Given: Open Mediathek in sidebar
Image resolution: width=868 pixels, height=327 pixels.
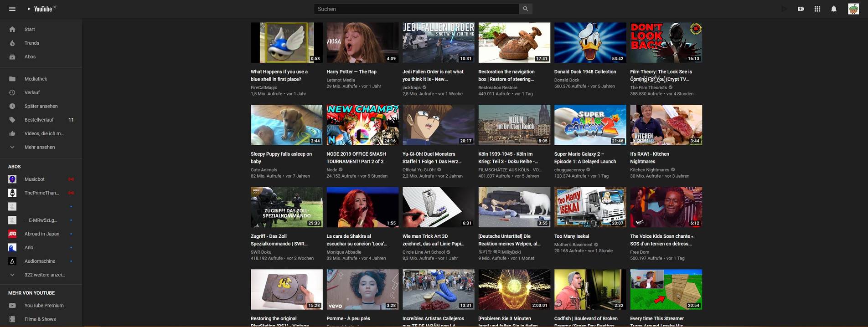Looking at the screenshot, I should [41, 79].
